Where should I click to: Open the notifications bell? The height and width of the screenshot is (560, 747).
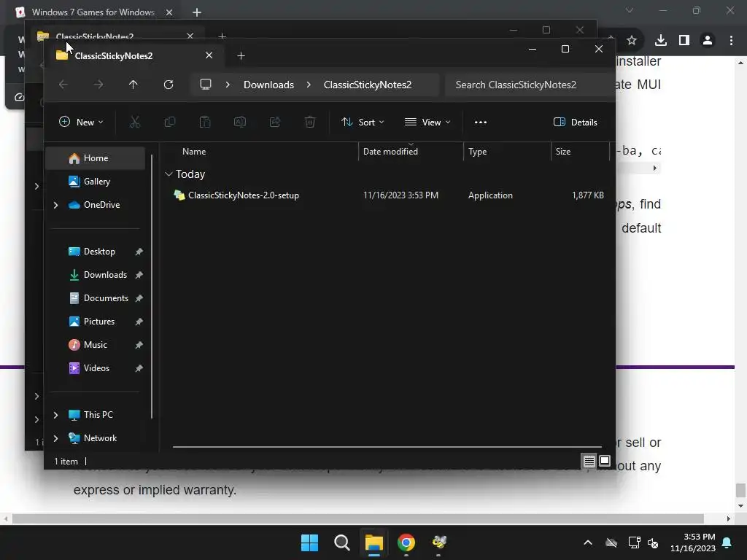[x=727, y=542]
